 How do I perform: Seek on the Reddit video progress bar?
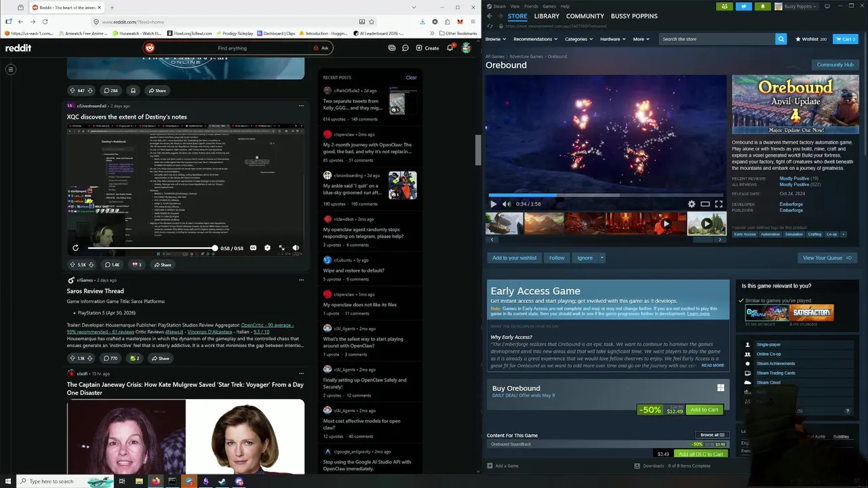point(153,248)
